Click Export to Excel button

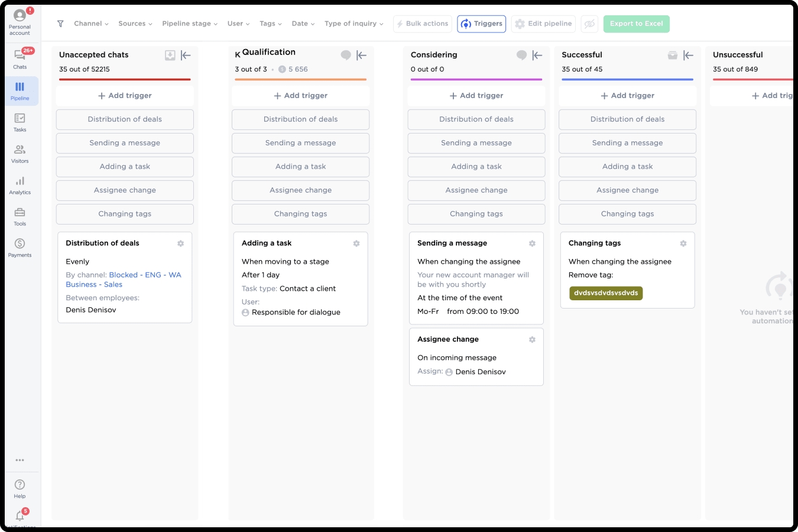point(636,24)
